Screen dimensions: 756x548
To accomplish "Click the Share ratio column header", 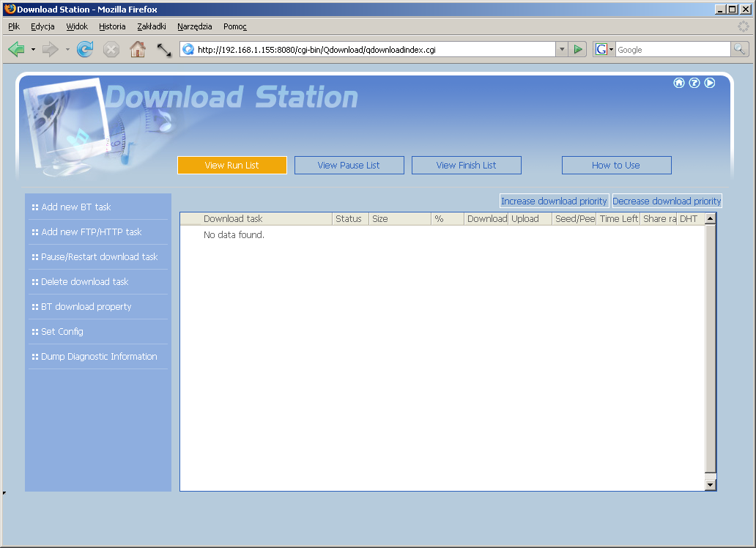I will (x=659, y=218).
